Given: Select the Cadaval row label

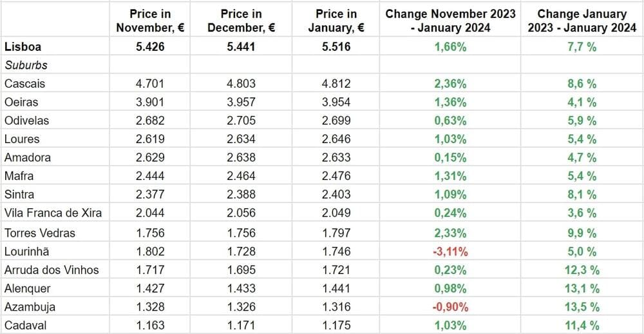Looking at the screenshot, I should pyautogui.click(x=25, y=326).
